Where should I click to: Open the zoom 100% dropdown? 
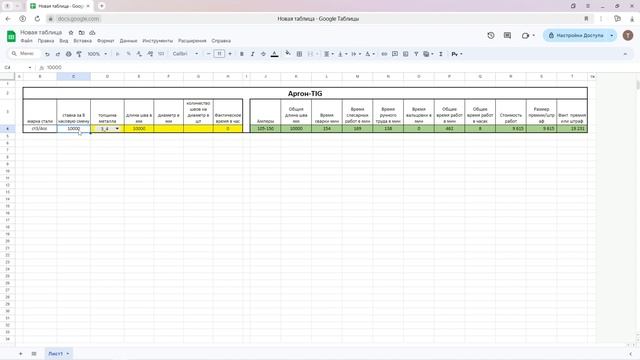(97, 54)
